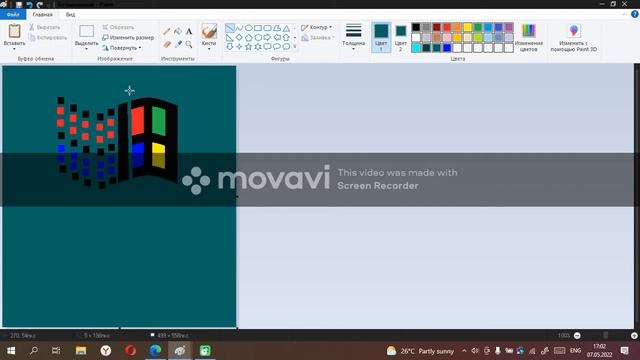Switch to the Главная (Home) tab
640x360 pixels.
[42, 15]
